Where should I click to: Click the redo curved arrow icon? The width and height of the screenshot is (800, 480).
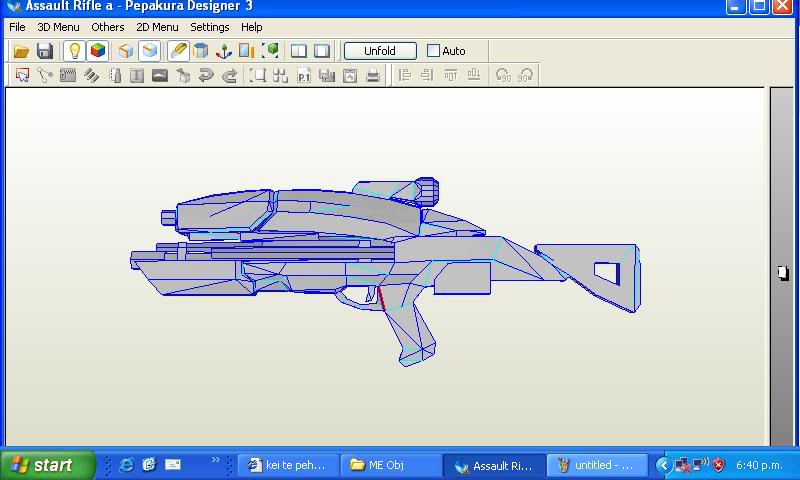(230, 75)
